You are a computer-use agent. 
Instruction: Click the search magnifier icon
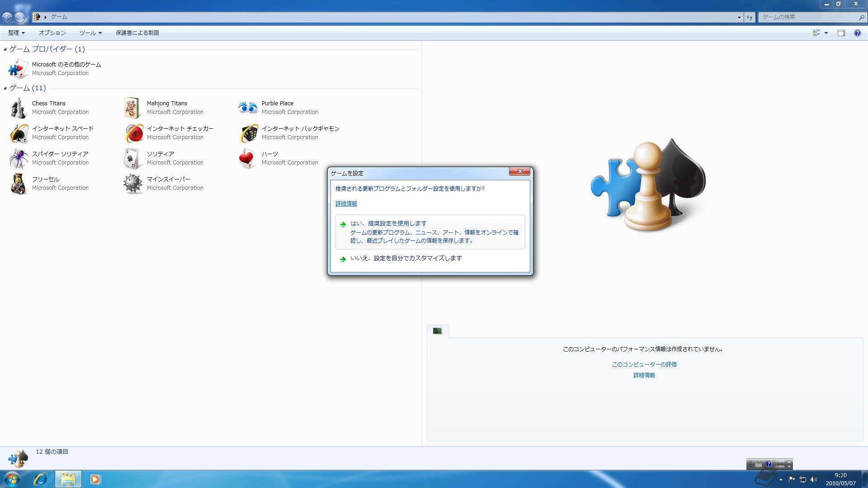pos(861,17)
